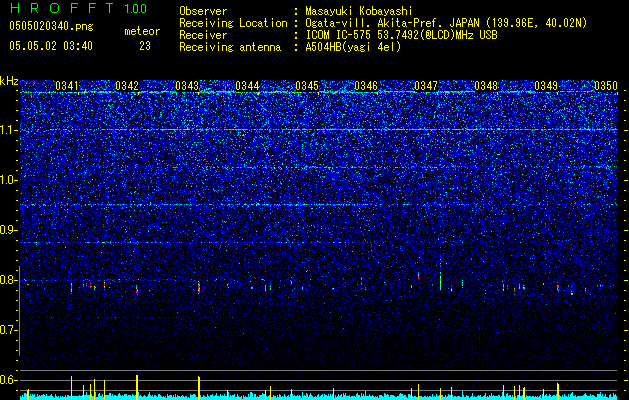Click the 0350 time marker
Screen dimensions: 629x400
(606, 86)
